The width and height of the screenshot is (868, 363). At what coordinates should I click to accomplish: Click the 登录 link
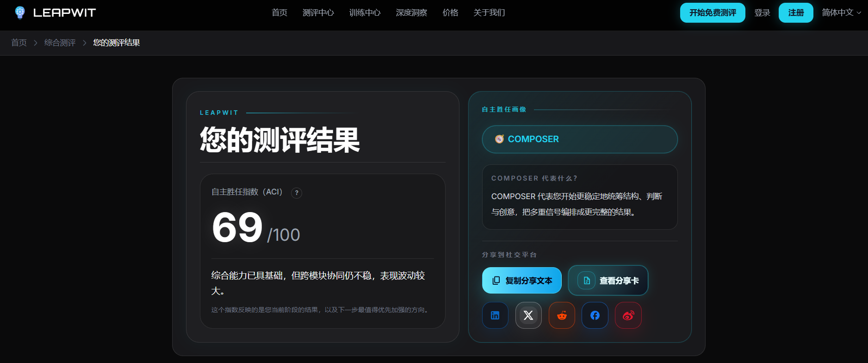click(762, 13)
